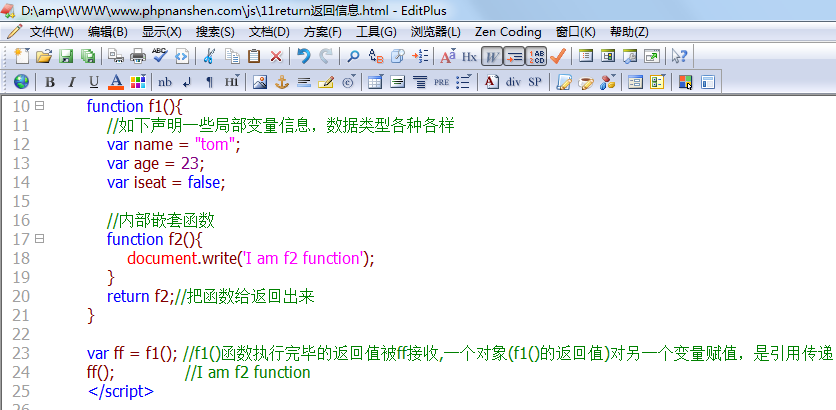Insert non-breaking space nb
This screenshot has width=836, height=410.
[x=165, y=82]
